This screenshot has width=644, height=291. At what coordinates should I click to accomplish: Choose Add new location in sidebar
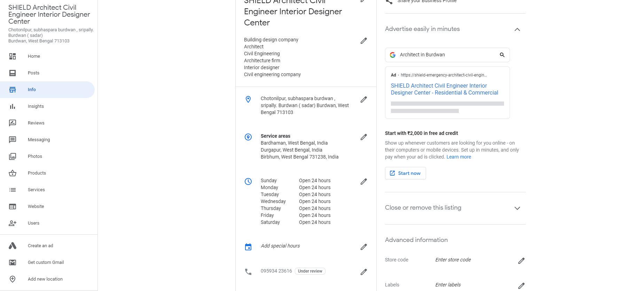(x=45, y=279)
